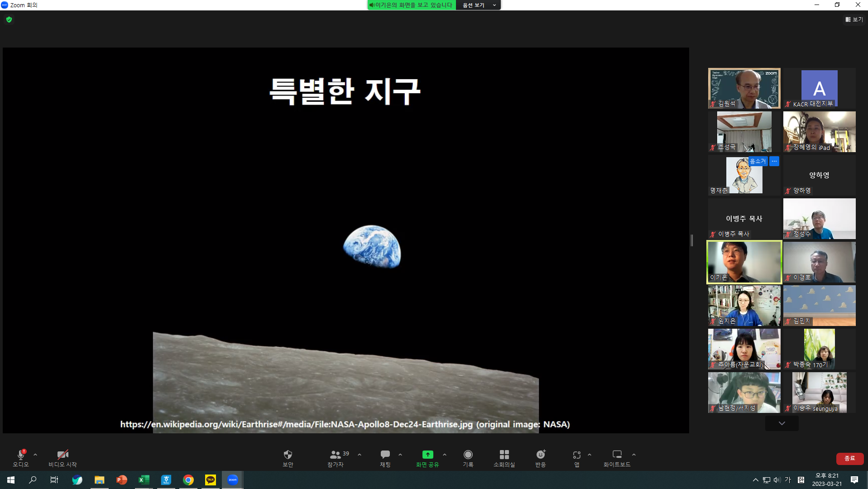Open the Chat panel
The height and width of the screenshot is (489, 868).
[x=385, y=455]
